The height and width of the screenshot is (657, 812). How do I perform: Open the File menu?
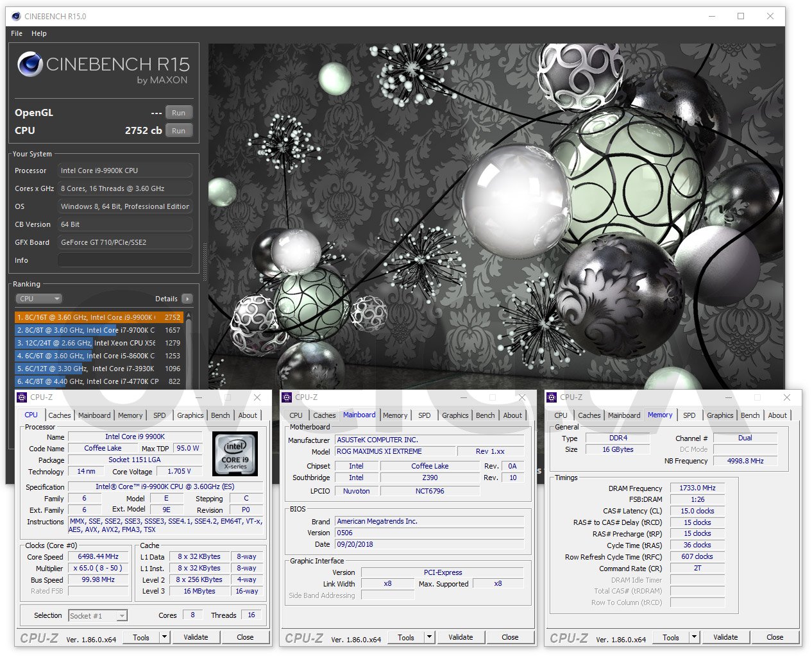(x=17, y=33)
